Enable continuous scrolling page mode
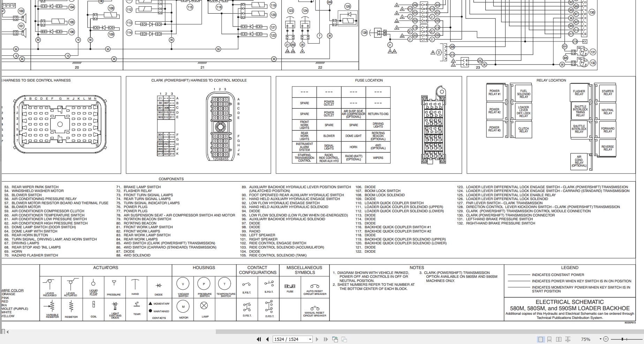644x344 pixels. (549, 339)
